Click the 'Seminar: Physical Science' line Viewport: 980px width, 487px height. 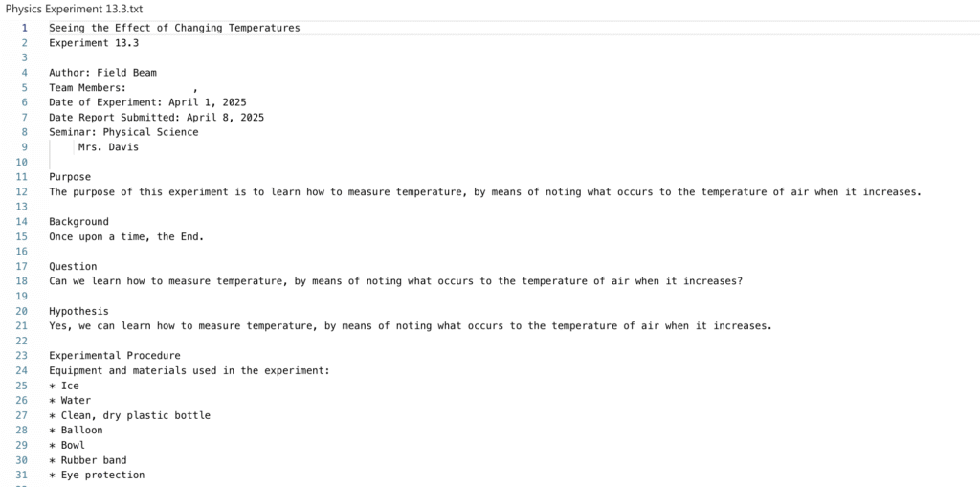[123, 133]
